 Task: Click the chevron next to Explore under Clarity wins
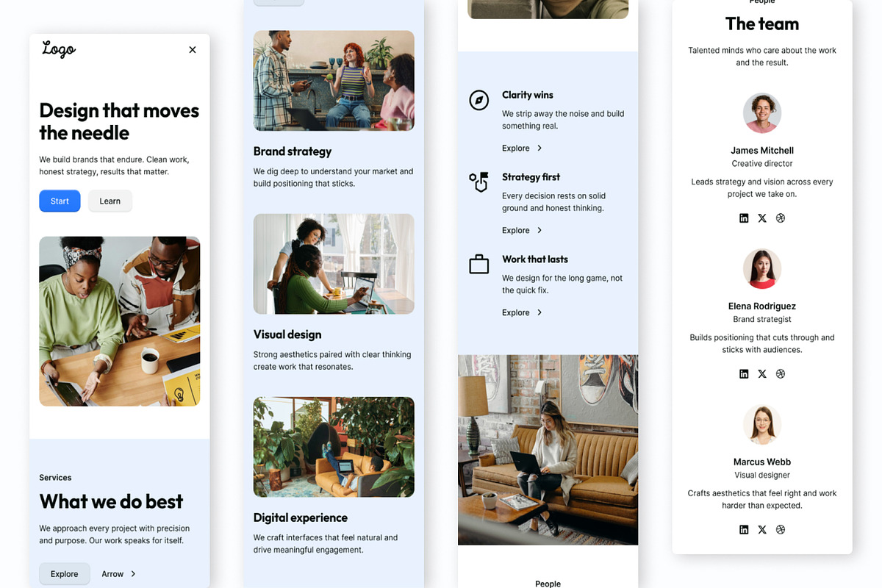pyautogui.click(x=539, y=148)
